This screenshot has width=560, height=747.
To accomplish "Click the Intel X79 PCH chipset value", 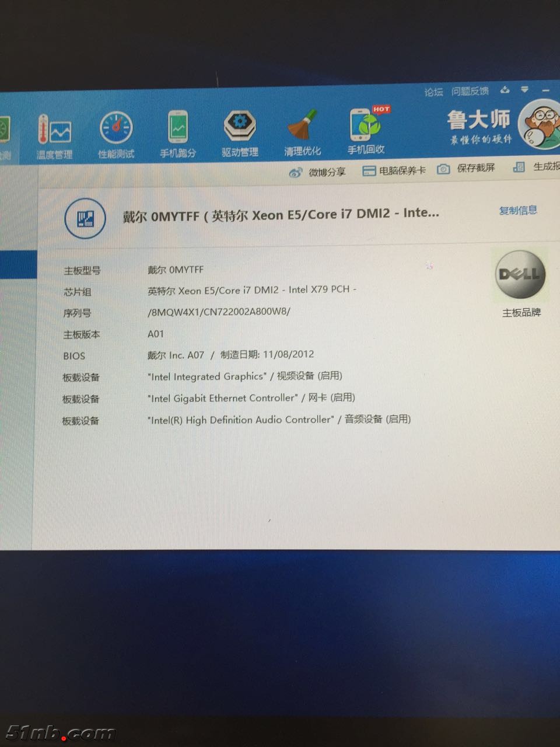I will click(x=251, y=290).
